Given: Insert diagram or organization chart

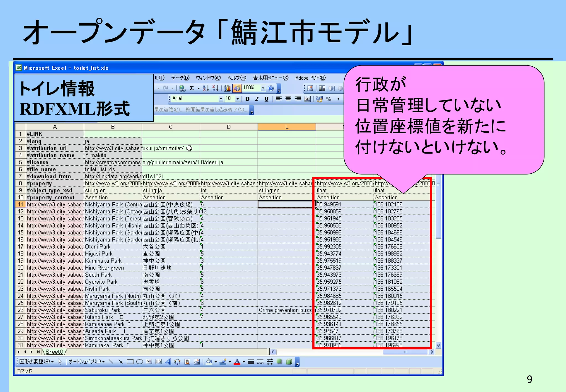Looking at the screenshot, I should (177, 362).
